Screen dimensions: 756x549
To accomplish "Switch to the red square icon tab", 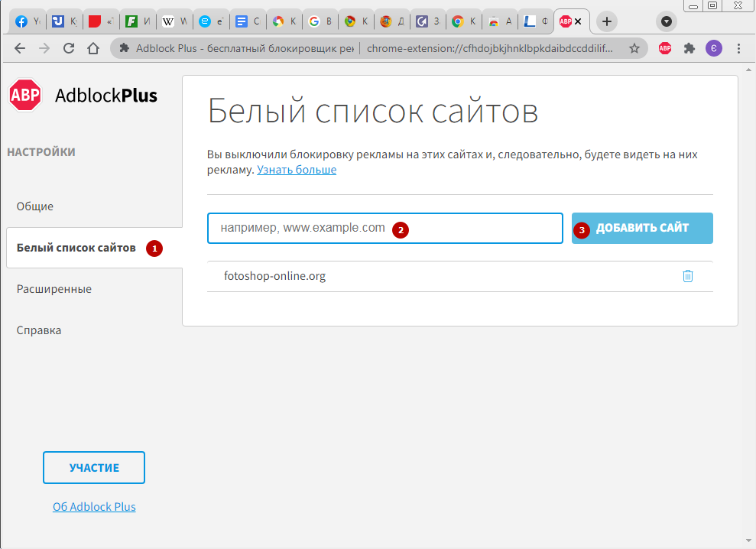I will (101, 21).
